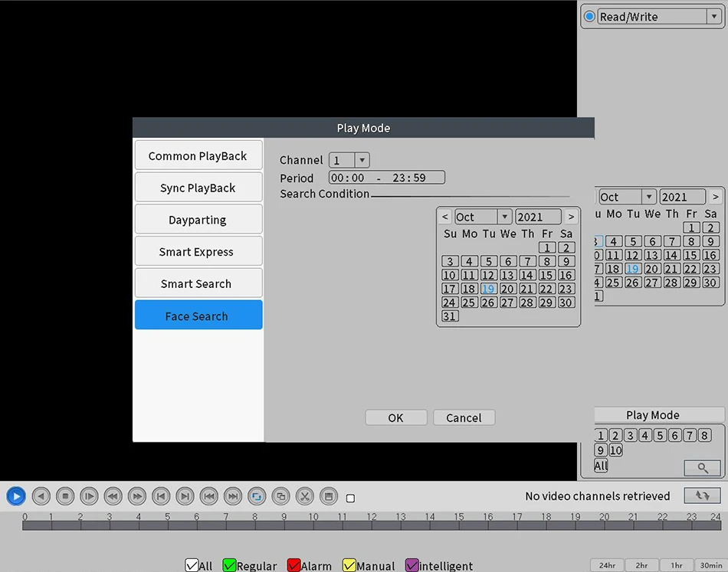Enable the Alarm record type checkbox
The width and height of the screenshot is (728, 572).
point(293,565)
